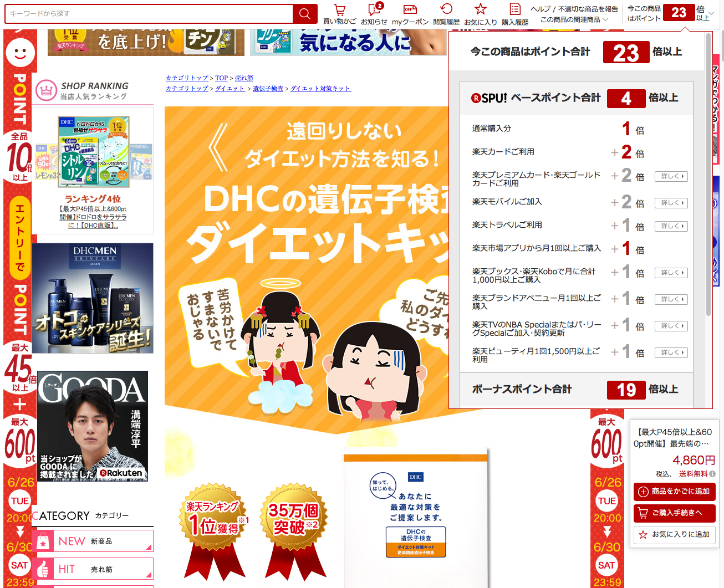Click the HIT 売れ筋 thumbs-up icon
The width and height of the screenshot is (724, 588).
[x=43, y=569]
